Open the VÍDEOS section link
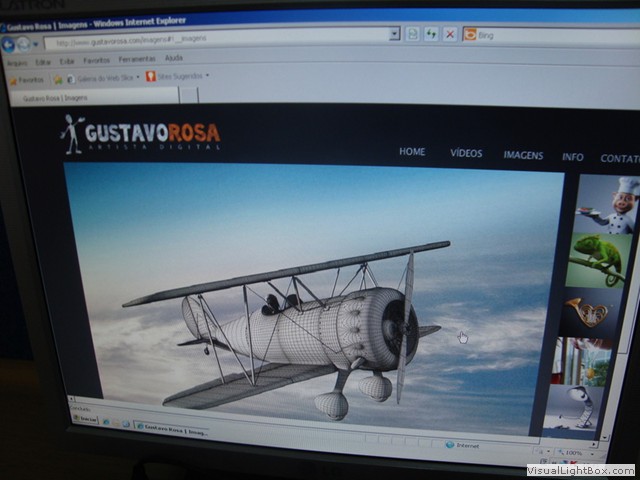The height and width of the screenshot is (480, 640). (x=466, y=153)
